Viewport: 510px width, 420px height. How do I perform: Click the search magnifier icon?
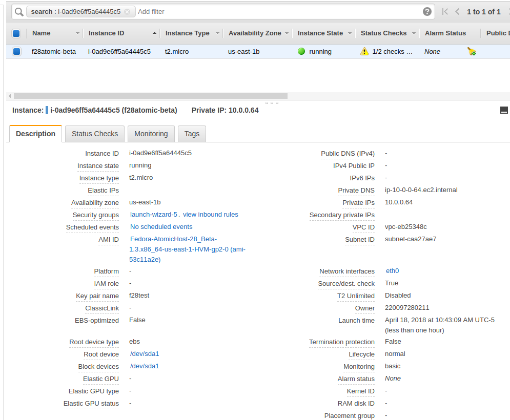pos(19,12)
